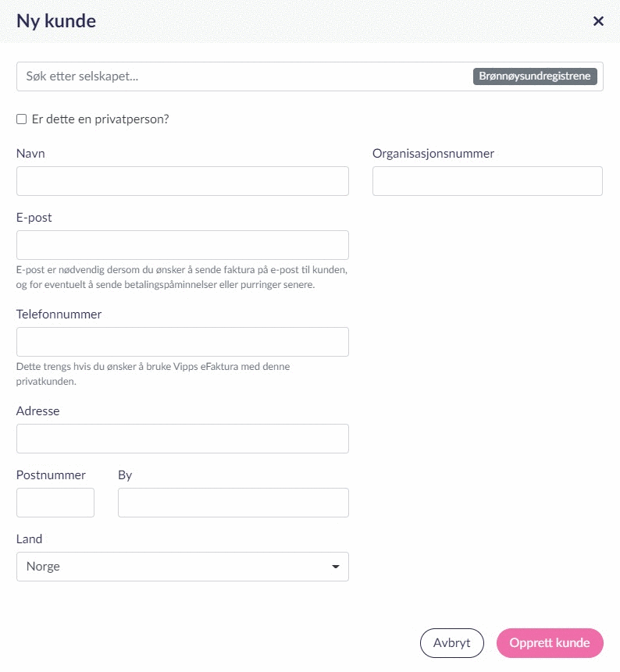Focus the E-post input field
The height and width of the screenshot is (672, 620).
pyautogui.click(x=182, y=245)
